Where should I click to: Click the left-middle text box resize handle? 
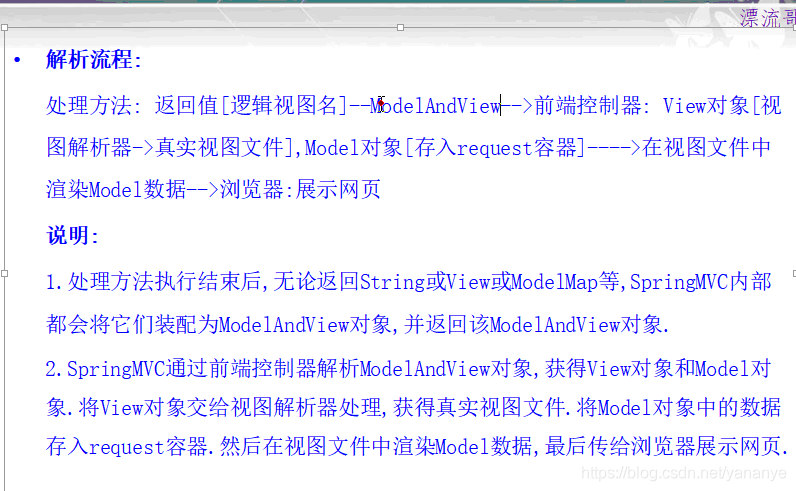coord(5,273)
